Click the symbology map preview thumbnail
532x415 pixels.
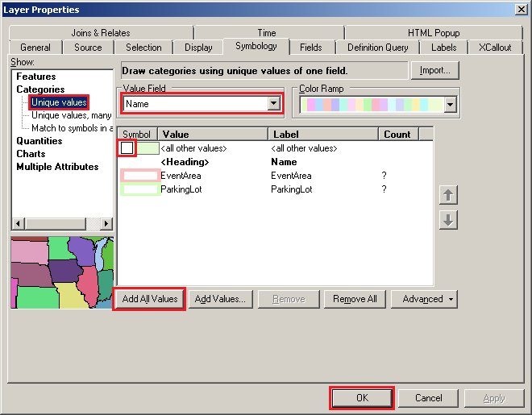click(62, 272)
